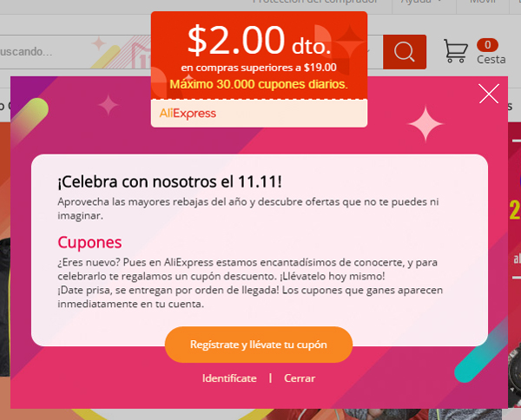Click Regístrate y llévate tu cupón button

point(259,345)
